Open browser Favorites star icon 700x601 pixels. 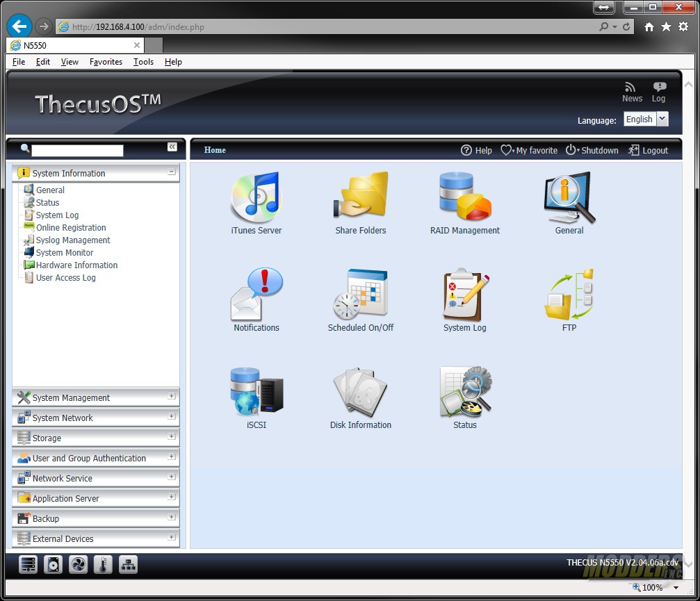pos(666,27)
